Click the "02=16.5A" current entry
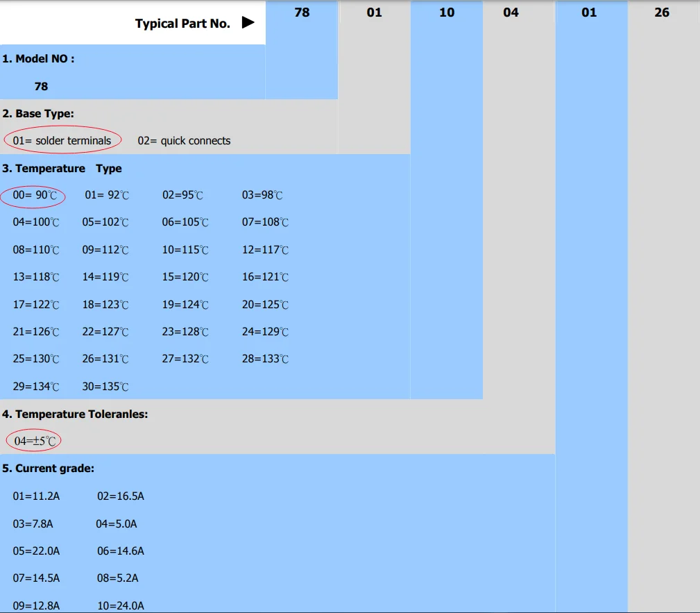 121,496
